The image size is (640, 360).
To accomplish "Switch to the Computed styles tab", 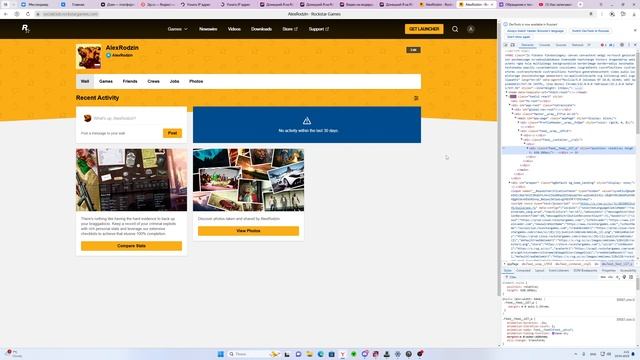I will tap(523, 271).
